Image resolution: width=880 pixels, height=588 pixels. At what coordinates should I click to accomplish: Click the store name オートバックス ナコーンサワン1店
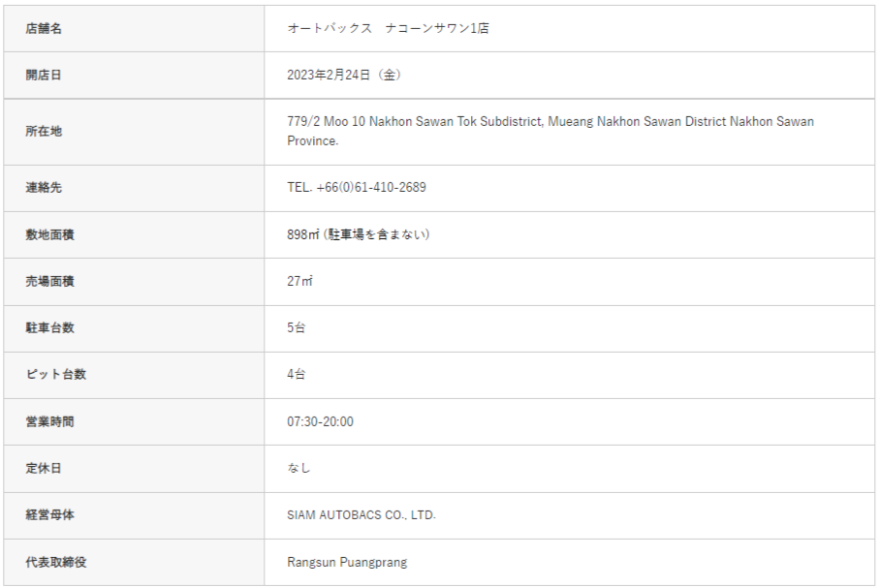point(388,28)
